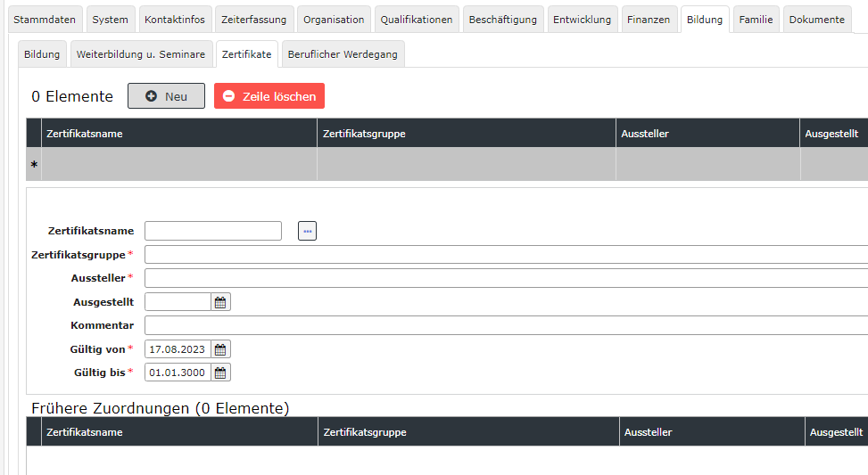This screenshot has height=475, width=868.
Task: Go to the Zeiterfassung tab
Action: pos(254,20)
